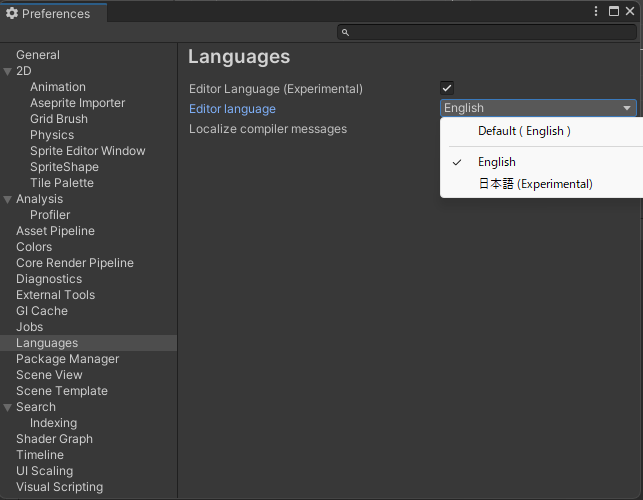The height and width of the screenshot is (500, 643).
Task: Click the Preferences gear icon
Action: 12,14
